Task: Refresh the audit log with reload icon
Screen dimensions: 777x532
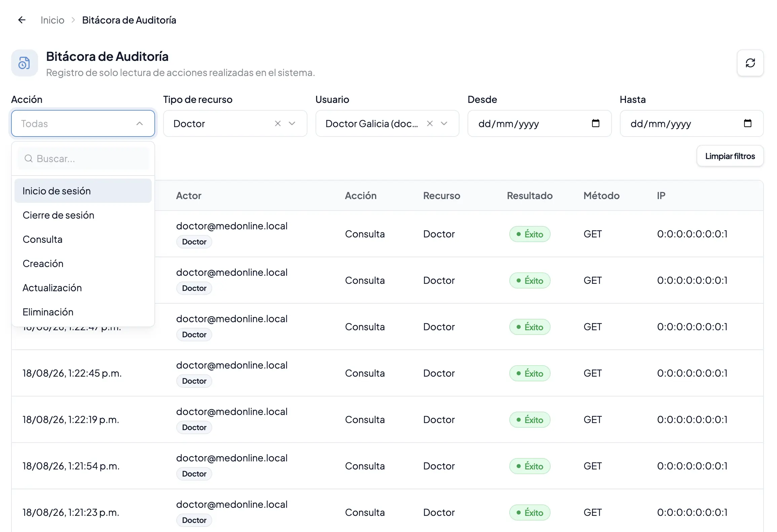Action: pos(750,63)
